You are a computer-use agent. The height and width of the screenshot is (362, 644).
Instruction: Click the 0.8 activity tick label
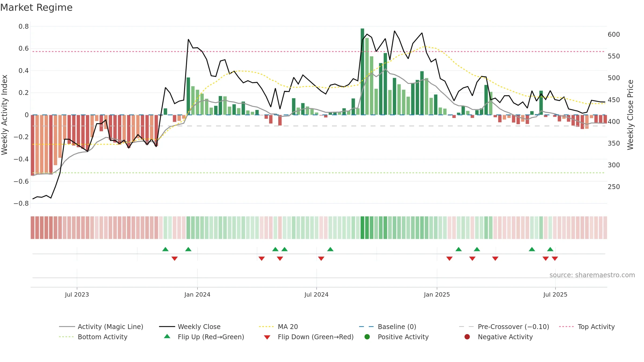pyautogui.click(x=24, y=26)
